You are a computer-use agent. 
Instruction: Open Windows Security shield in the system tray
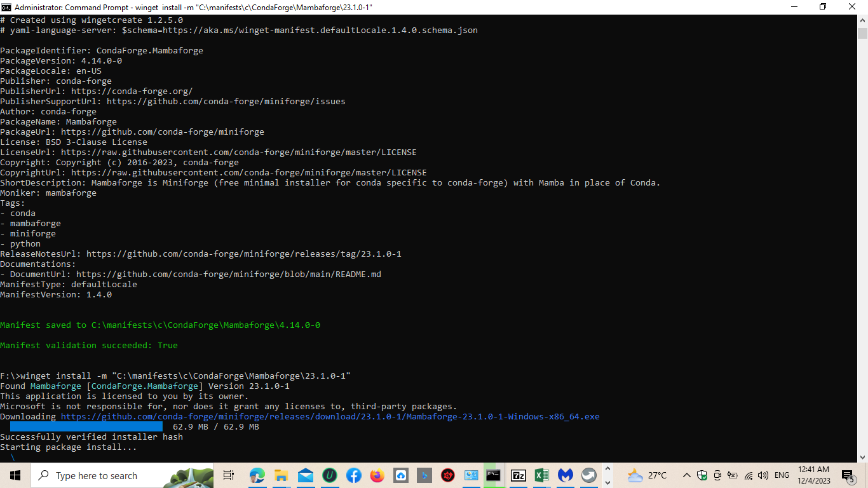tap(702, 476)
